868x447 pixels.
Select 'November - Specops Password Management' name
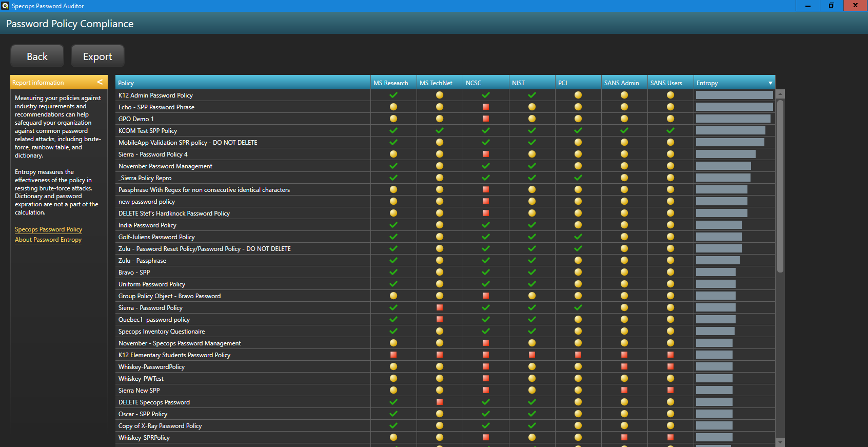pos(180,343)
